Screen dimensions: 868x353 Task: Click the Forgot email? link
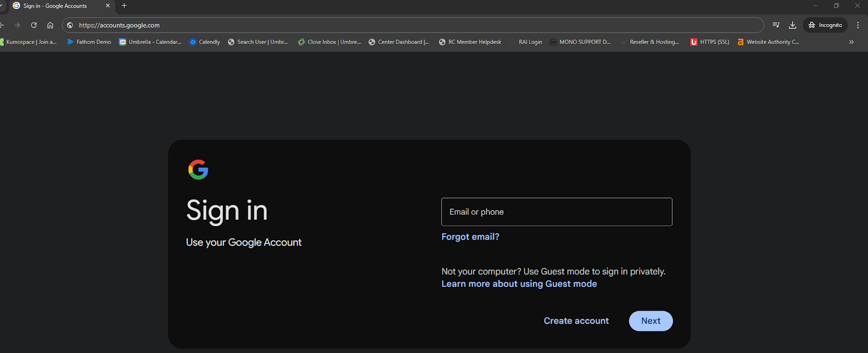coord(470,236)
